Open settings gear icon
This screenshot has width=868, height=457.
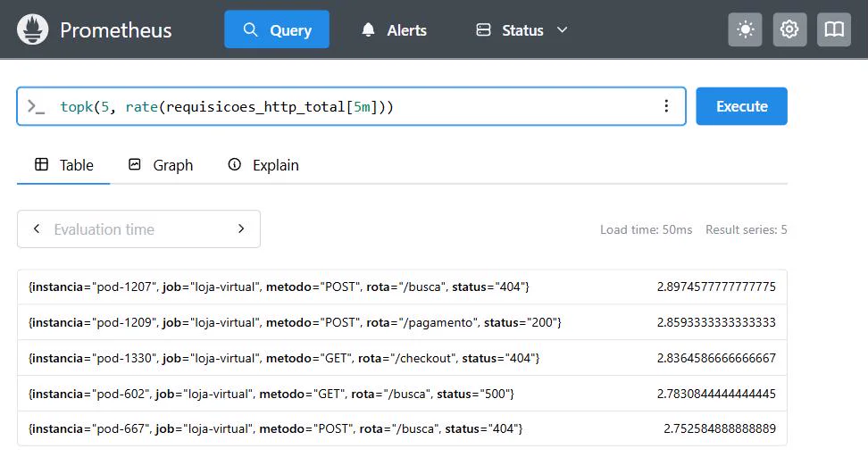(789, 29)
